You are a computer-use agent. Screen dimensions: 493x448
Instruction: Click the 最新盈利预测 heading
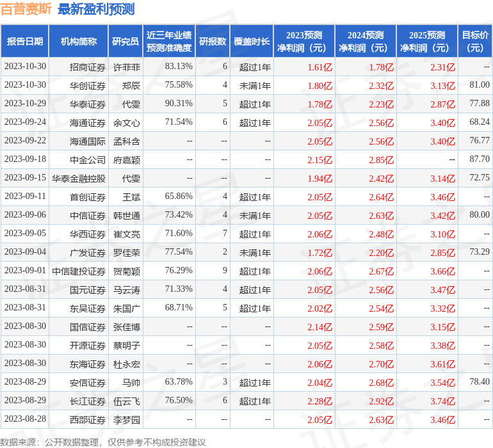coord(96,9)
